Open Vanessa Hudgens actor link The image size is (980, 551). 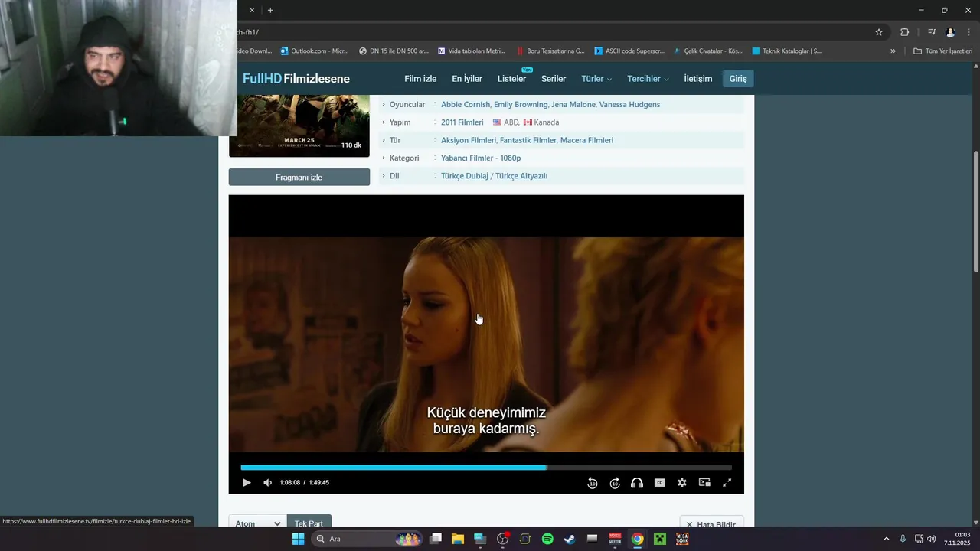(x=629, y=105)
